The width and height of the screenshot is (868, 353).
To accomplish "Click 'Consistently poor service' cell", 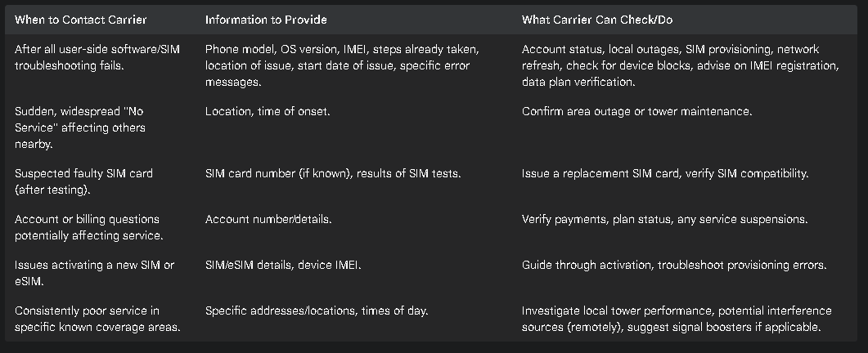I will (97, 319).
